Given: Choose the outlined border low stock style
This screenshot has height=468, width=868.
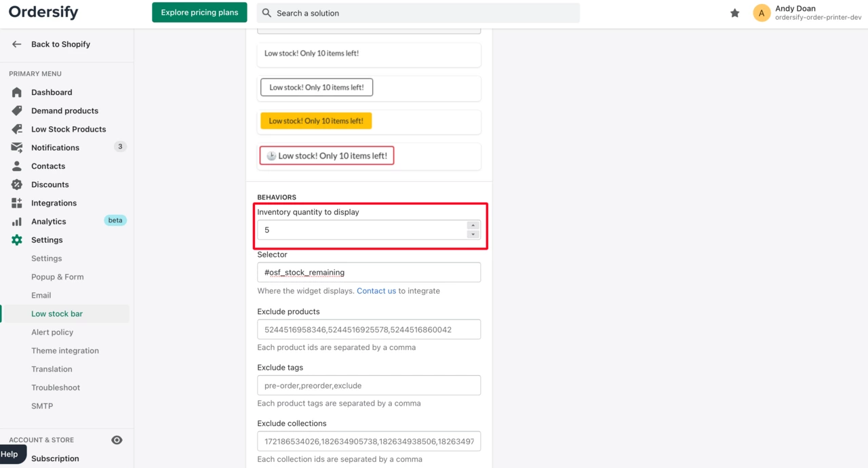Looking at the screenshot, I should pyautogui.click(x=369, y=88).
